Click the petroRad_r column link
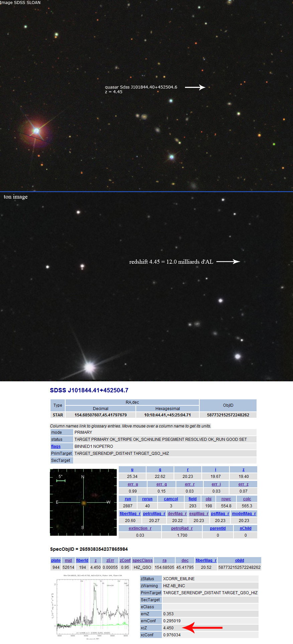Screen dimensions: 293x644 tap(182, 528)
